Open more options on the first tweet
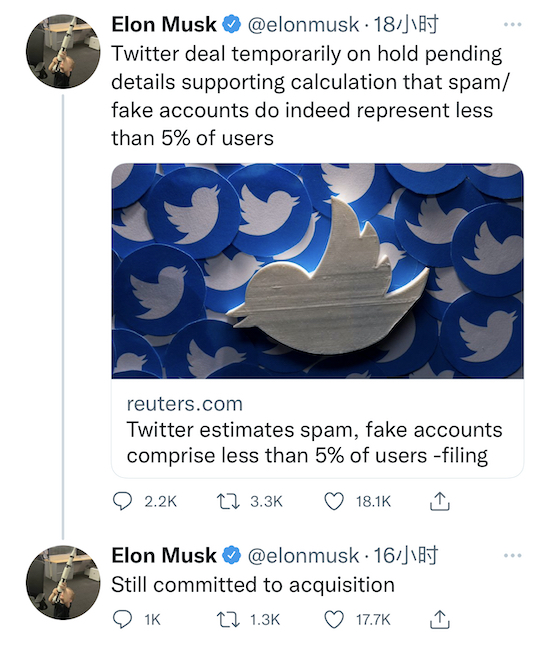 [513, 25]
